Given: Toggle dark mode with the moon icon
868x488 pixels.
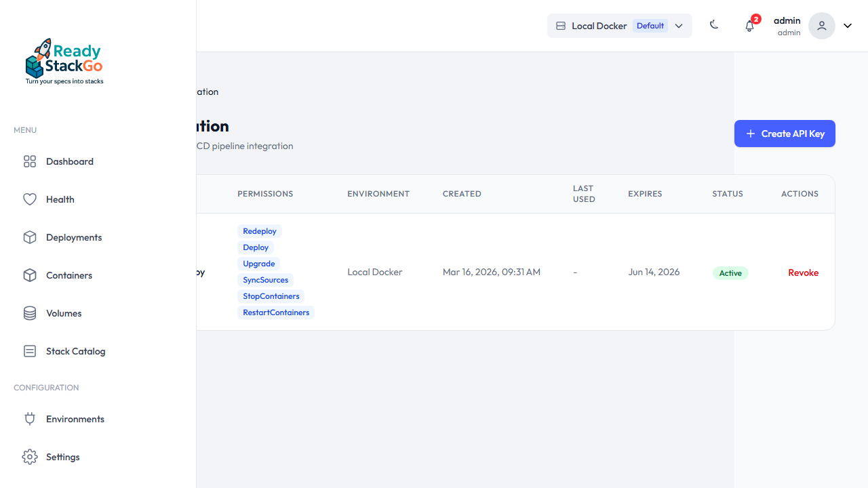Looking at the screenshot, I should coord(713,24).
